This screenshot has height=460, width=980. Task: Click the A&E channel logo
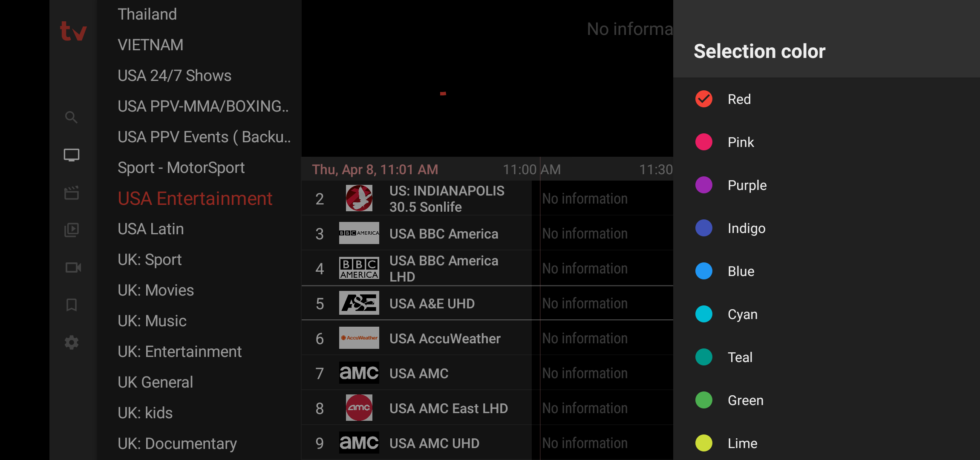pos(359,303)
